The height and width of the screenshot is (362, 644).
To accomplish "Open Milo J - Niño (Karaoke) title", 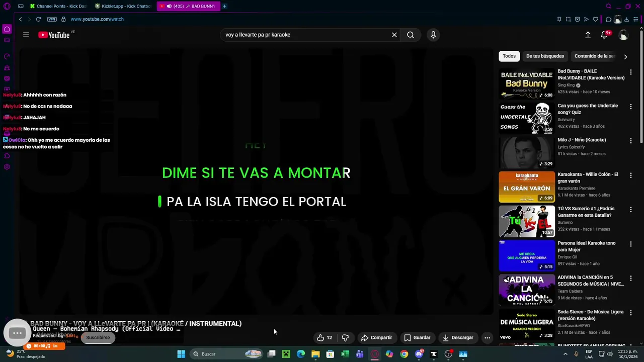I will 582,140.
